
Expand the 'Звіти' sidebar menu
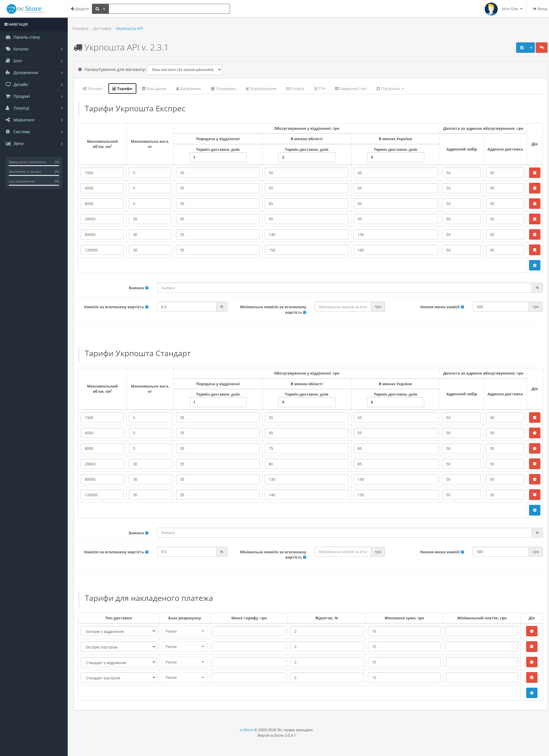(34, 144)
